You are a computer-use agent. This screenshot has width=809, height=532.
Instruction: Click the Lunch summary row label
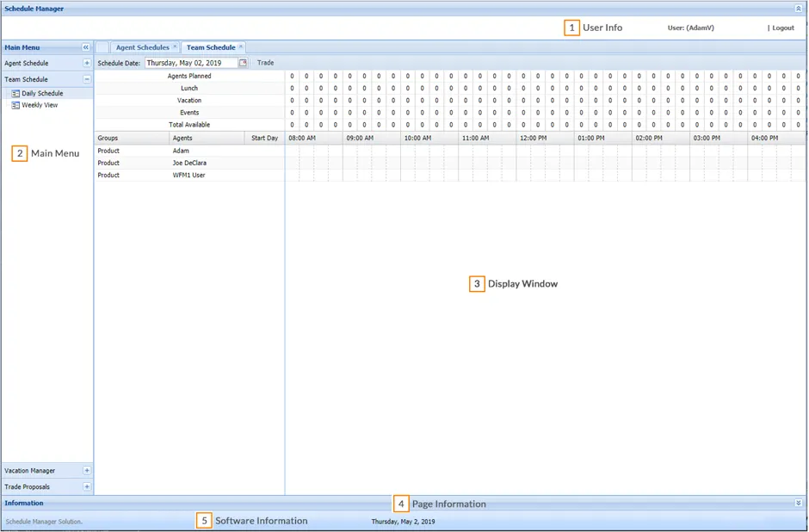point(189,89)
